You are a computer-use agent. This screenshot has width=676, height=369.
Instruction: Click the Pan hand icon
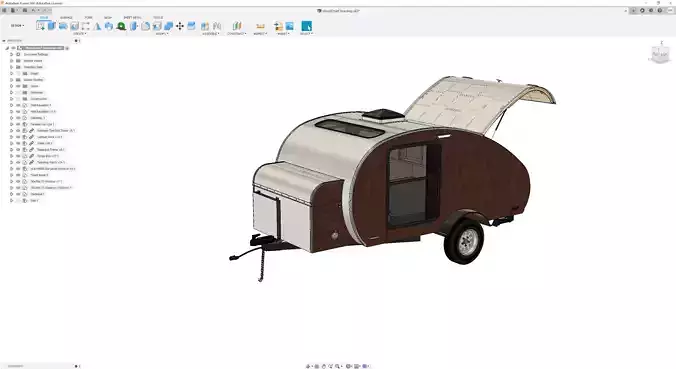click(324, 366)
